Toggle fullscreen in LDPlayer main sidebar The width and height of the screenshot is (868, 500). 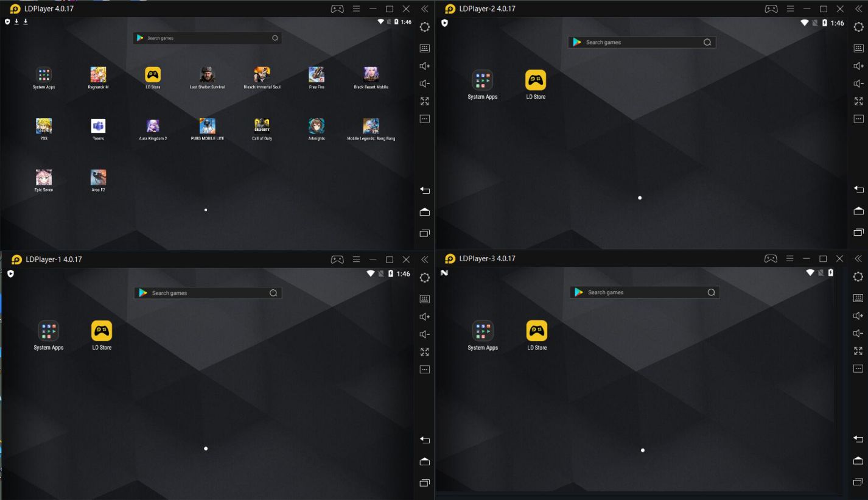click(x=425, y=101)
